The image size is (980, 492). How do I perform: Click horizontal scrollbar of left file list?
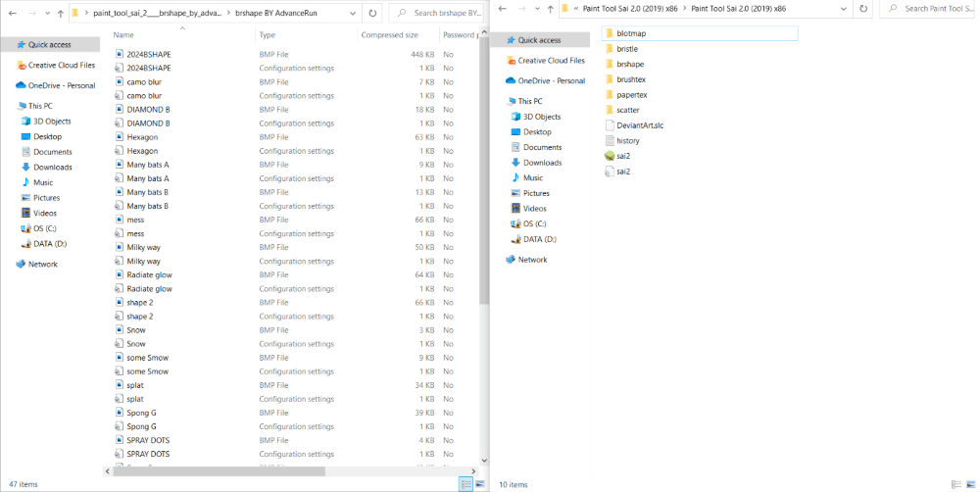click(219, 471)
